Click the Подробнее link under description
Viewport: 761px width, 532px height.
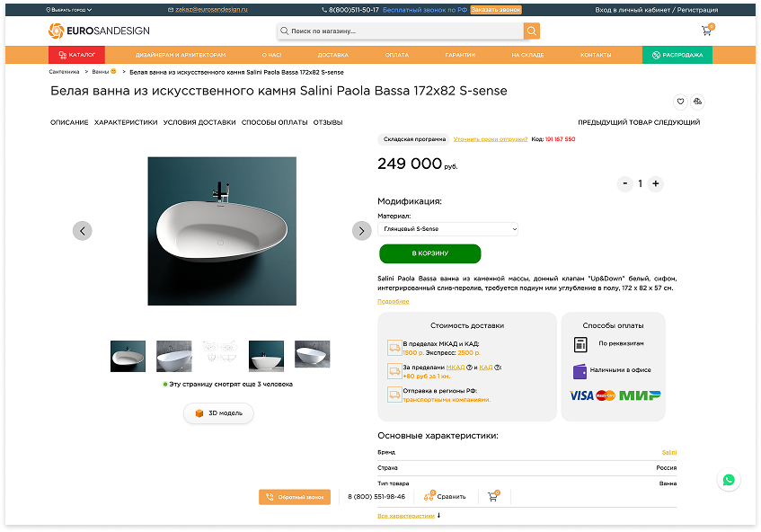point(394,301)
